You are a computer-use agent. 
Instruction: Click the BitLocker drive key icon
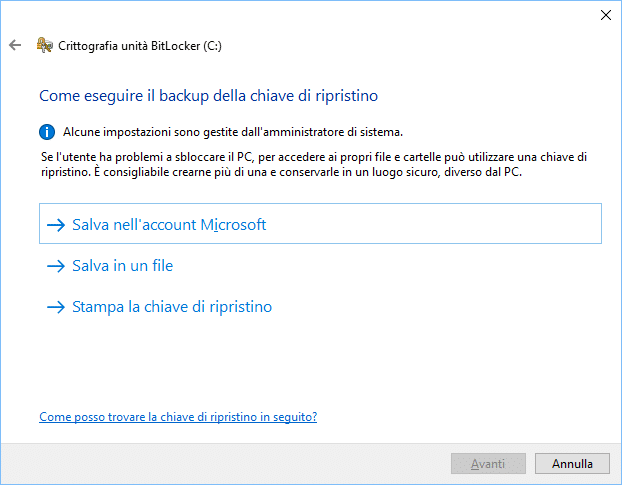point(44,45)
